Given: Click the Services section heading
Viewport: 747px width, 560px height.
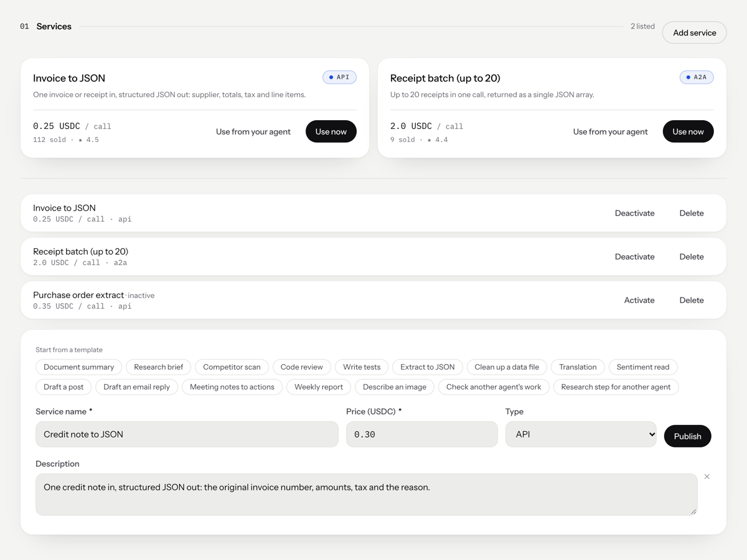Looking at the screenshot, I should pyautogui.click(x=54, y=26).
